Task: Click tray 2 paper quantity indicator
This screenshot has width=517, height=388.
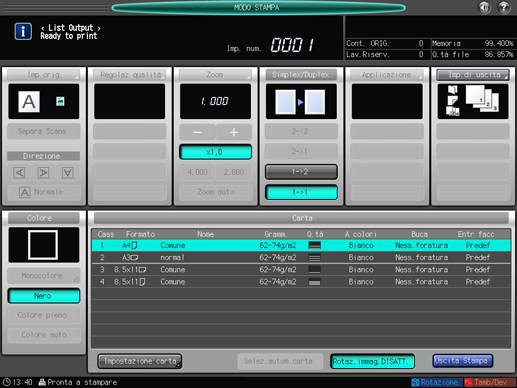Action: [x=314, y=257]
